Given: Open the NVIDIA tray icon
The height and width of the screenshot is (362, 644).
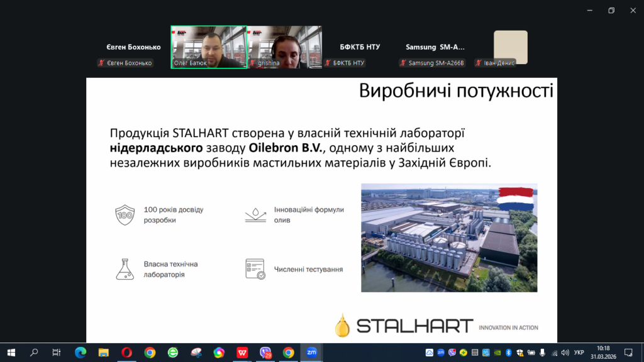Looking at the screenshot, I should [x=497, y=353].
